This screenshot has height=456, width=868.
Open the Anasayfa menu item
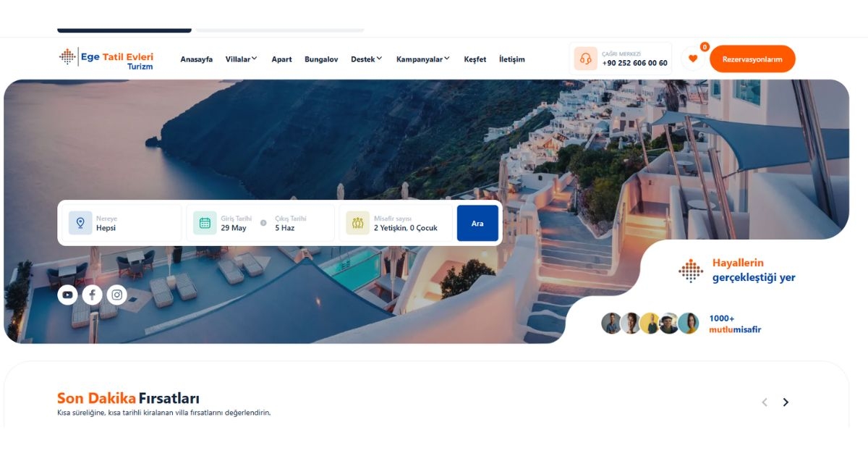click(197, 59)
